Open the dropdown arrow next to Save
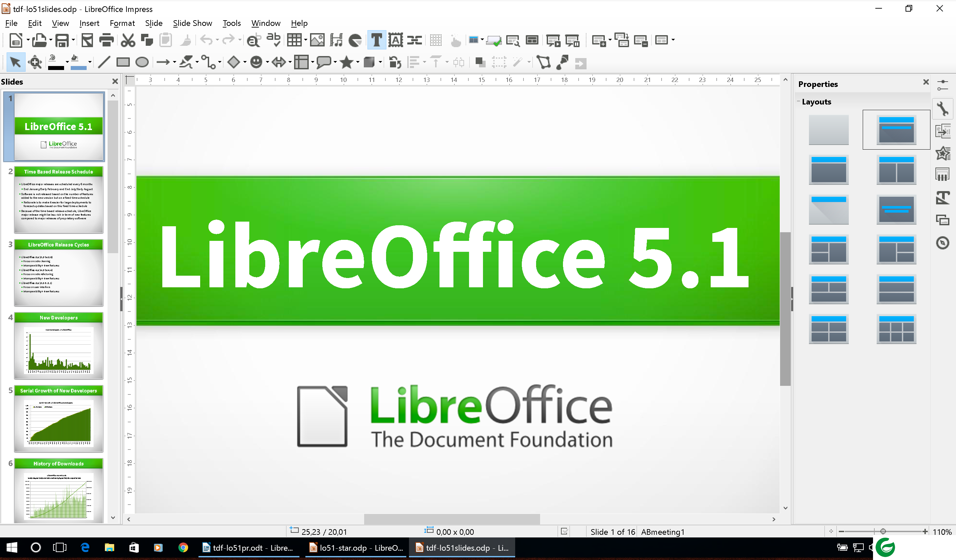 pyautogui.click(x=73, y=40)
